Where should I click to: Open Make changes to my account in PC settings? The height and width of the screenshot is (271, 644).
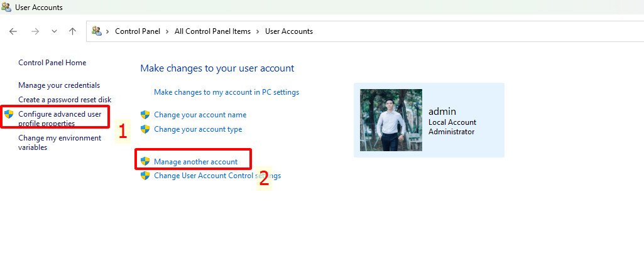(226, 92)
